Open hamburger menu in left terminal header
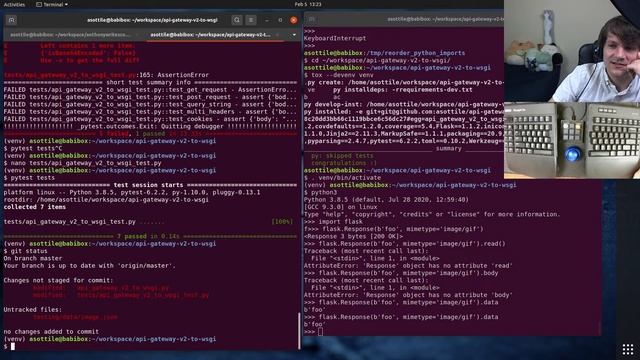This screenshot has width=640, height=360. [251, 20]
